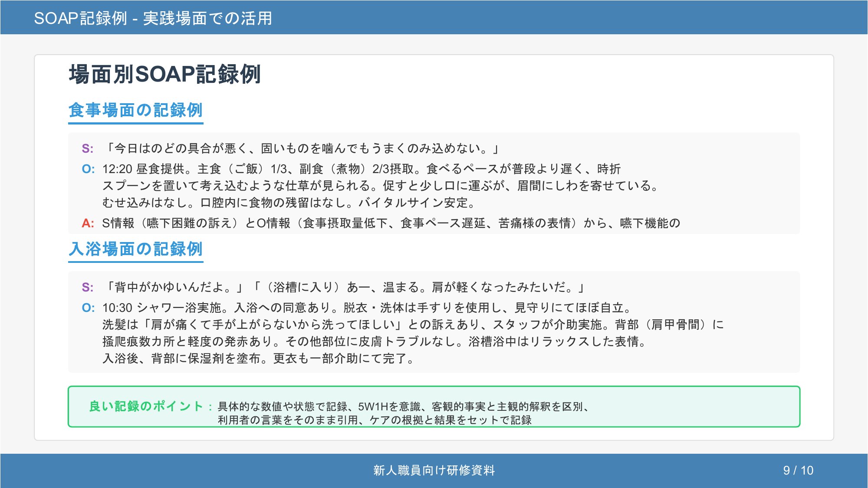Click the line starting '洗髪は「肩が痛くて'
This screenshot has height=488, width=868.
[413, 325]
